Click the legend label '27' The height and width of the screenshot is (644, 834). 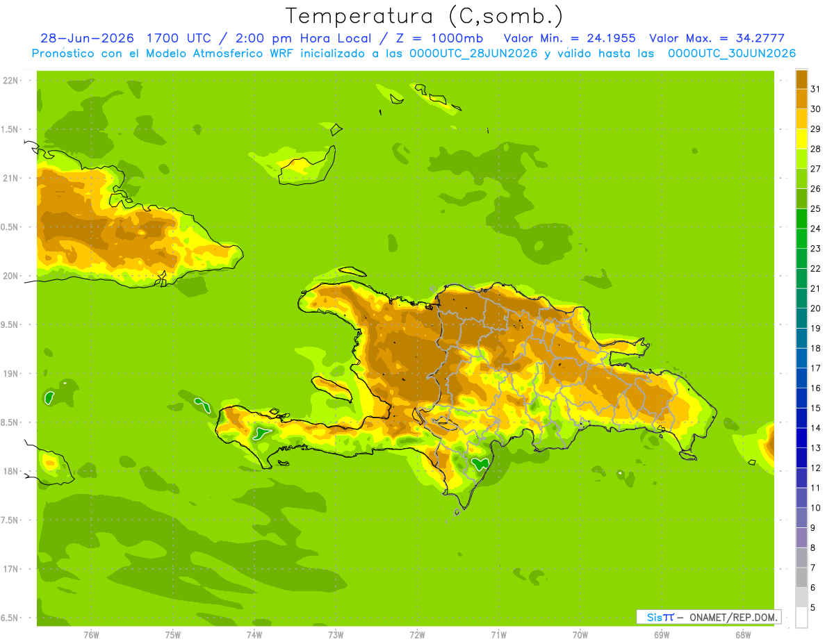point(816,168)
